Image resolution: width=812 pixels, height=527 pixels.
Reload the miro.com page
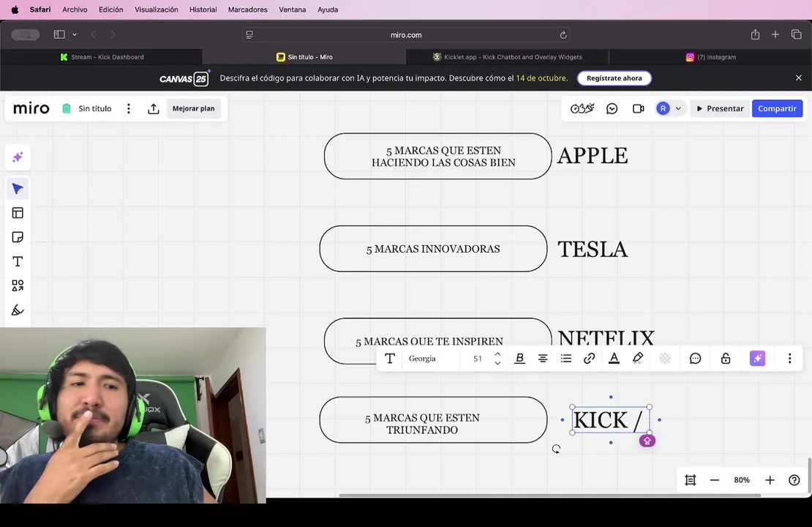pos(563,34)
